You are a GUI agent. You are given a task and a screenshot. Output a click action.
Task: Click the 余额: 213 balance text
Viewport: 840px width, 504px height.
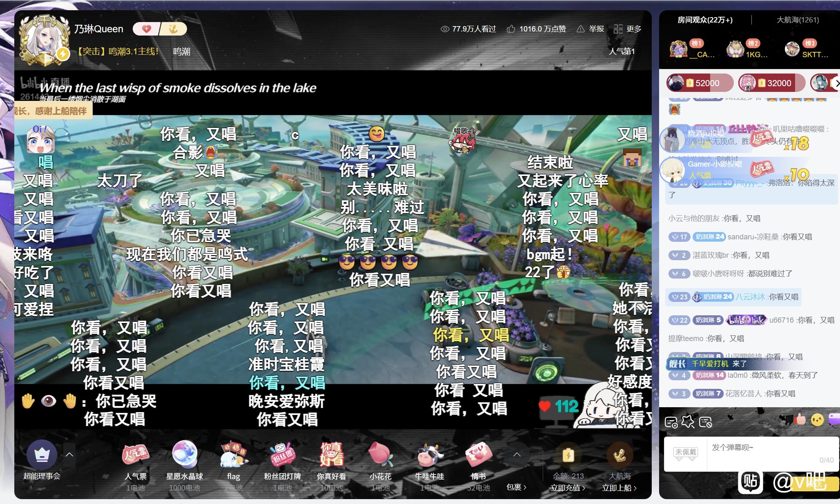point(568,476)
